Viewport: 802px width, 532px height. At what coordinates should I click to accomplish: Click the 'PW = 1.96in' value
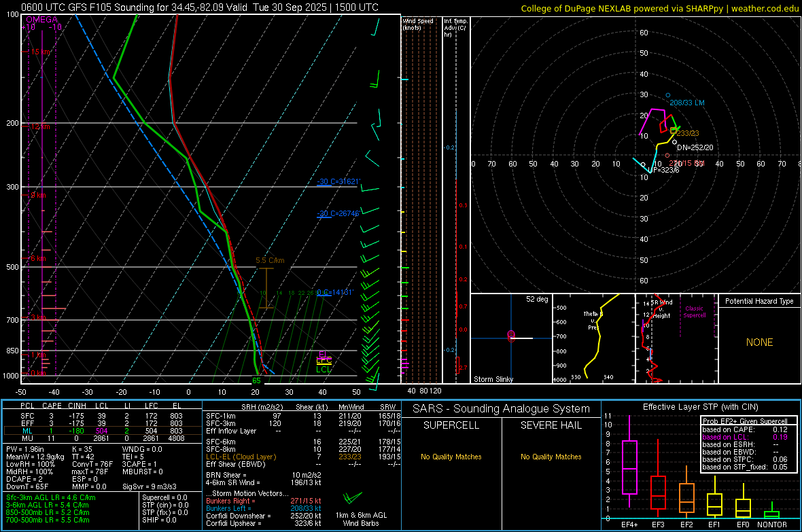[x=25, y=449]
